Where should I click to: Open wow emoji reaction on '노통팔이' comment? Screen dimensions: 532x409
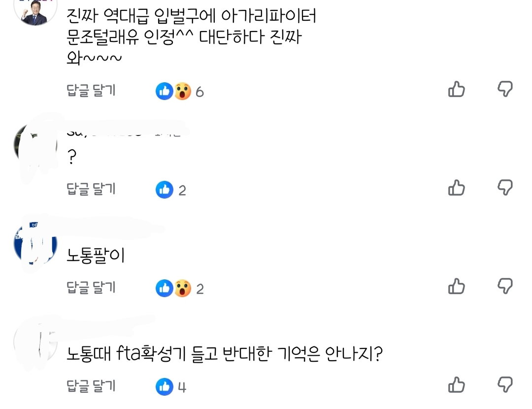(183, 288)
